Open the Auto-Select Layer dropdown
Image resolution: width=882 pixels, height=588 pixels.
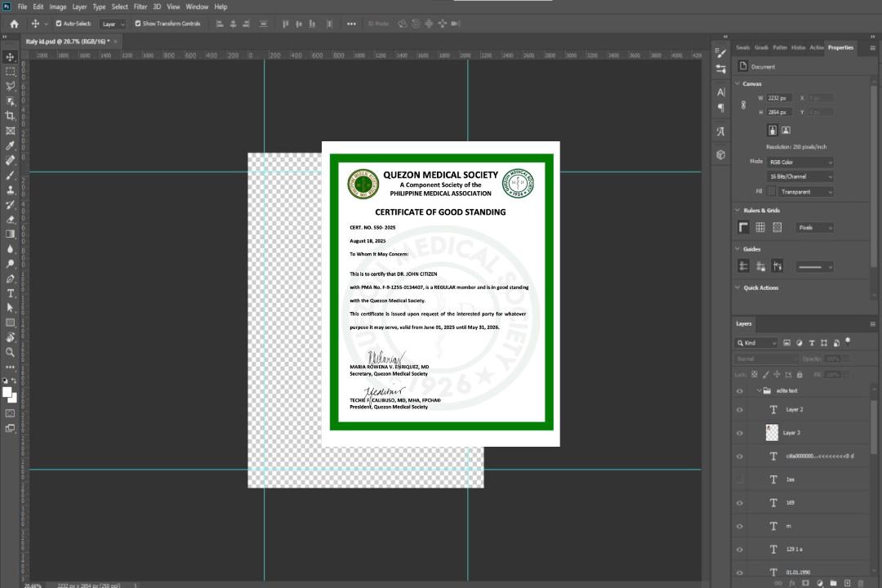[x=113, y=24]
